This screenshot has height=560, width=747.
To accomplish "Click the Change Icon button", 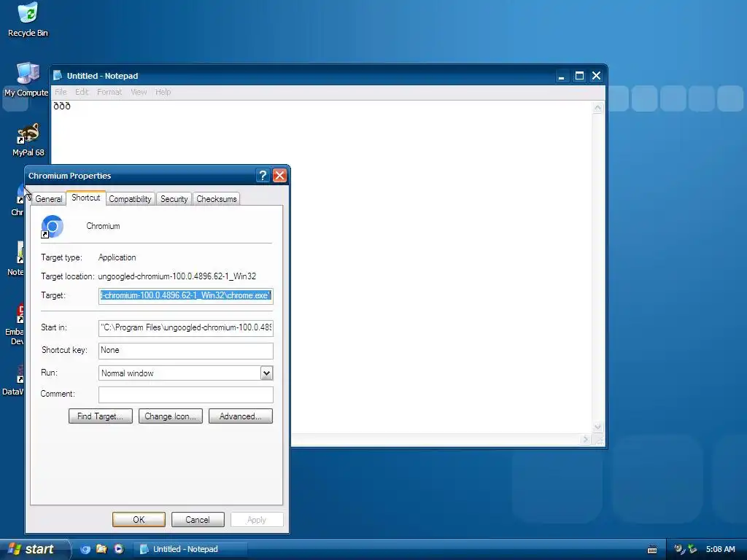I will click(x=171, y=416).
